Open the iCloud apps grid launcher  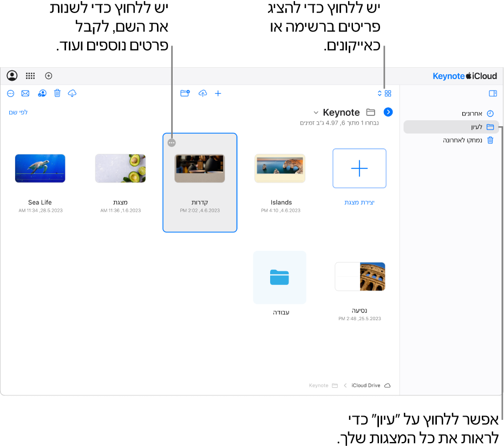[x=30, y=76]
